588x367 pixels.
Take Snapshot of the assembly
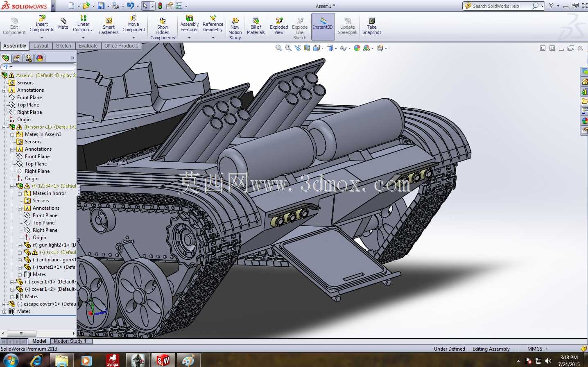pyautogui.click(x=371, y=27)
